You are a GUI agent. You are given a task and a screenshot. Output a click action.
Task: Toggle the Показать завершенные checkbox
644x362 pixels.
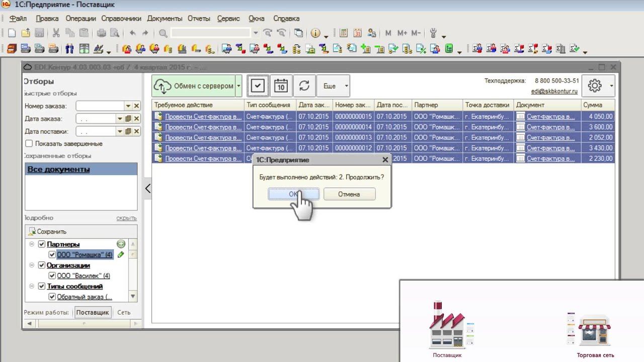29,144
